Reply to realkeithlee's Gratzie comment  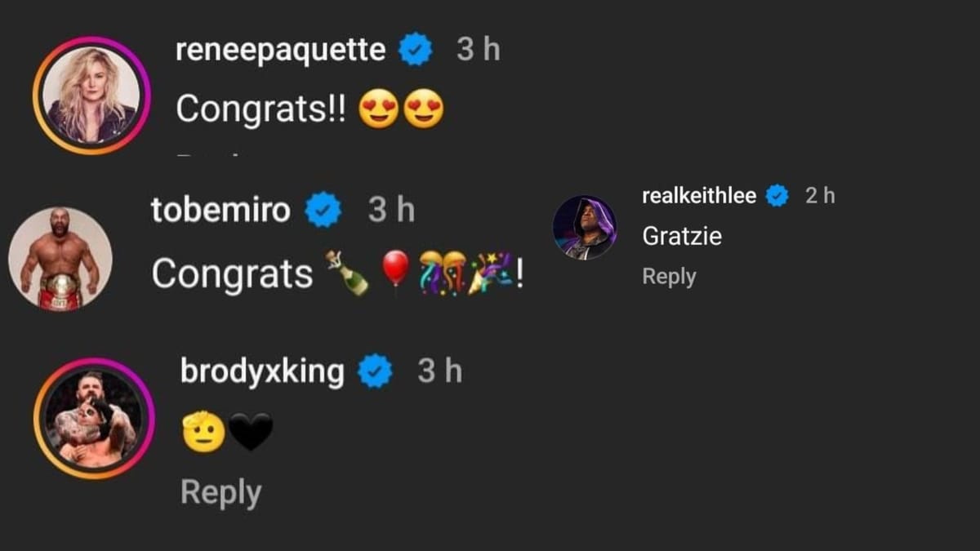[668, 277]
